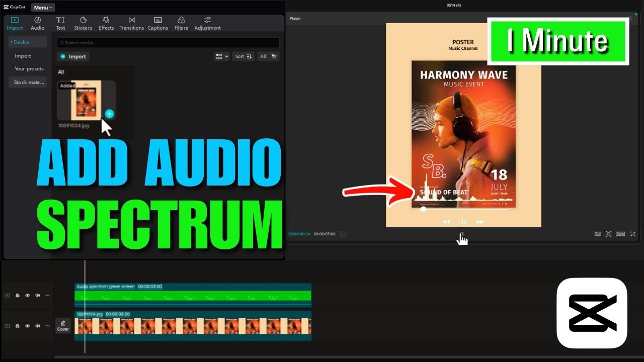This screenshot has height=362, width=644.
Task: Click the track type icon on the green screen track
Action: pos(7,296)
